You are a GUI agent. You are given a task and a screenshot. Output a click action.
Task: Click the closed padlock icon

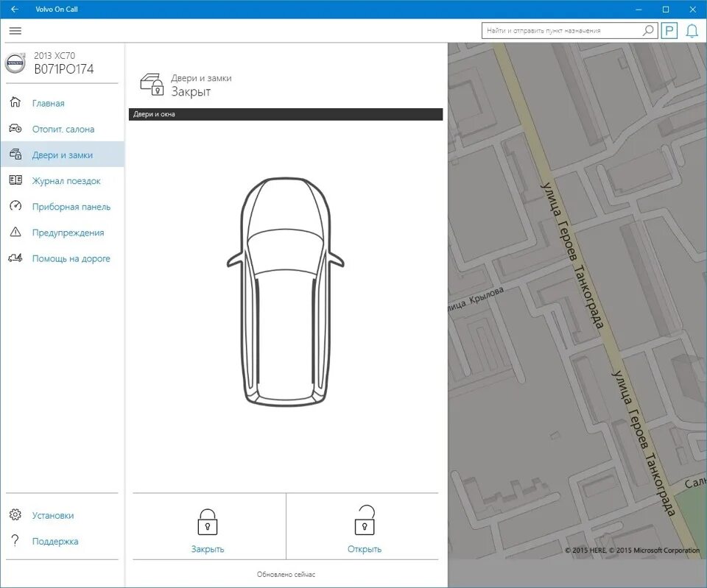click(x=208, y=523)
